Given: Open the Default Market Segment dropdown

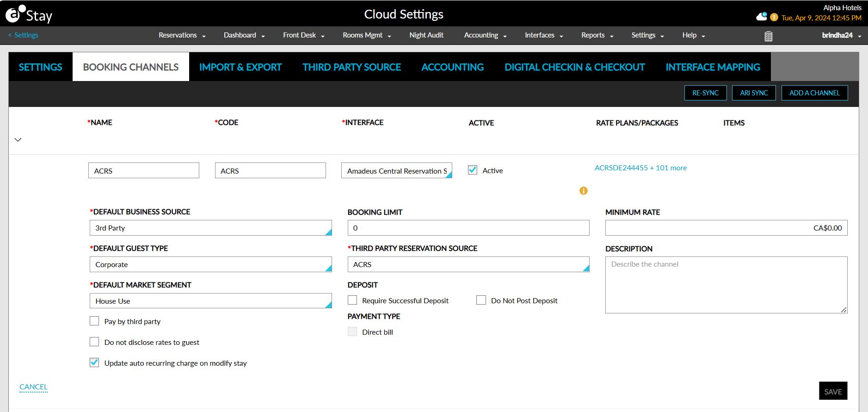Looking at the screenshot, I should coord(210,301).
